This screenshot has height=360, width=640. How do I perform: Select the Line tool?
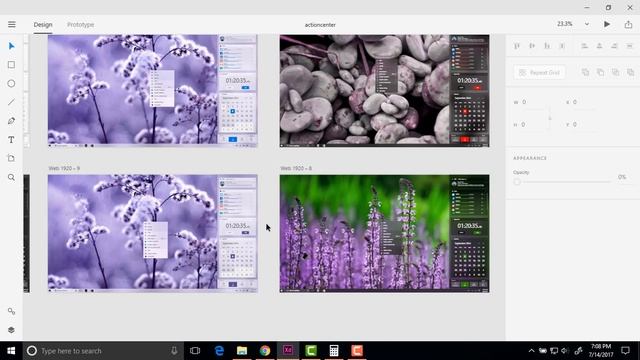tap(11, 102)
